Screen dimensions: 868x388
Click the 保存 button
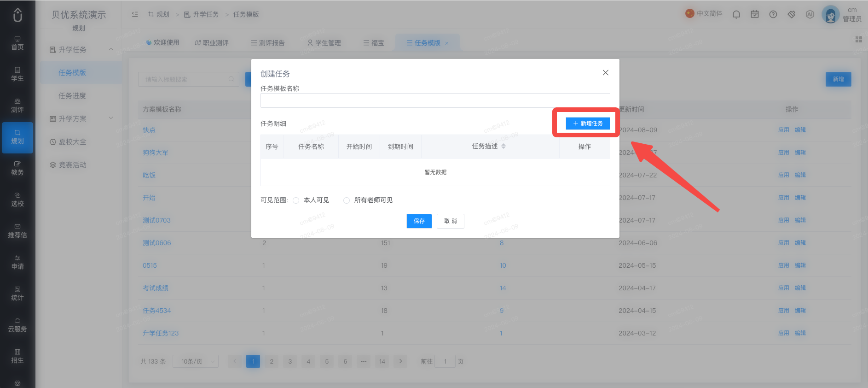[419, 221]
